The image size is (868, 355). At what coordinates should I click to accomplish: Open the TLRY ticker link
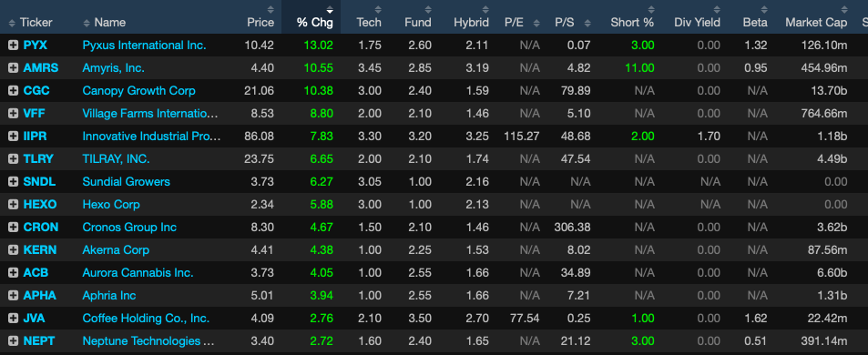coord(38,158)
